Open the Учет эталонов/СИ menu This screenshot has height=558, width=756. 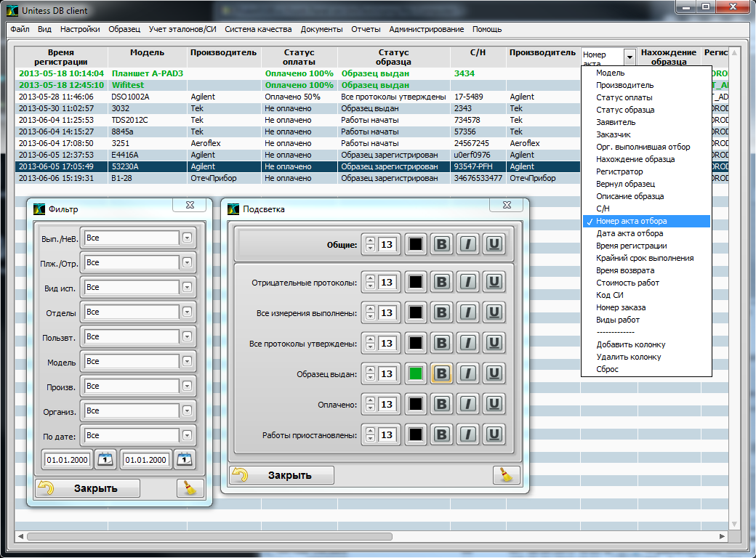point(182,29)
